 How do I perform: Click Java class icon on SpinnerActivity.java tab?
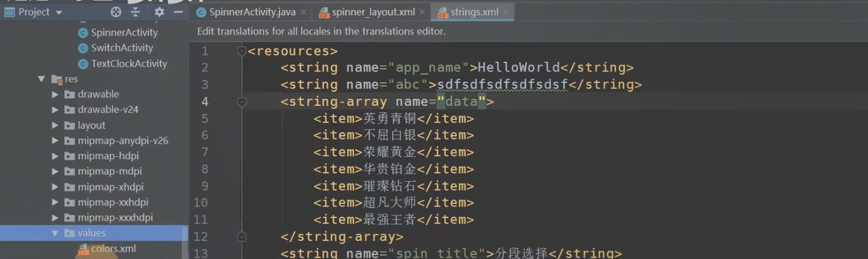pos(201,12)
